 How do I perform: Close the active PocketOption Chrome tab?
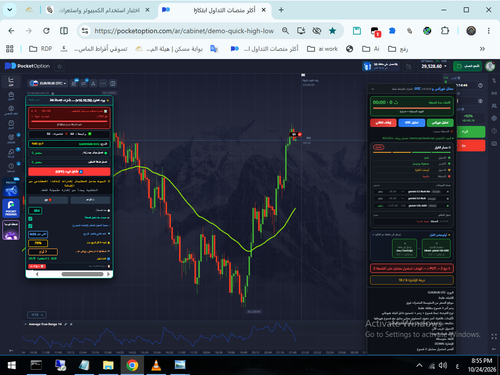coord(264,10)
